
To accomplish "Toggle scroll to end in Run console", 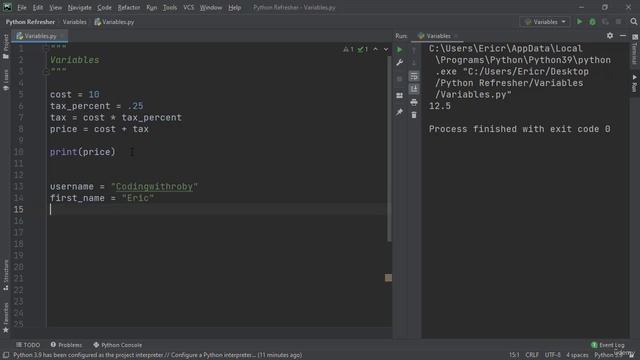I will point(414,89).
